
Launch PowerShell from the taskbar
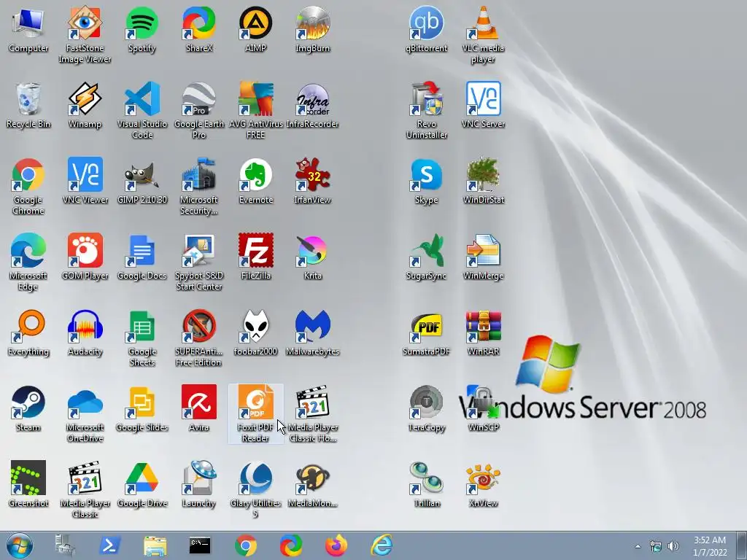[x=109, y=545]
